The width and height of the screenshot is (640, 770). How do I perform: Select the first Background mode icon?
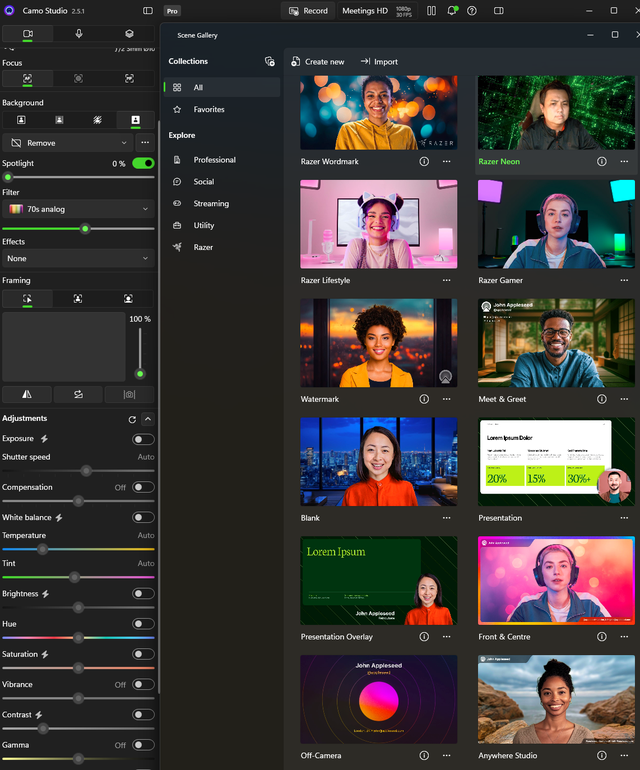[21, 120]
